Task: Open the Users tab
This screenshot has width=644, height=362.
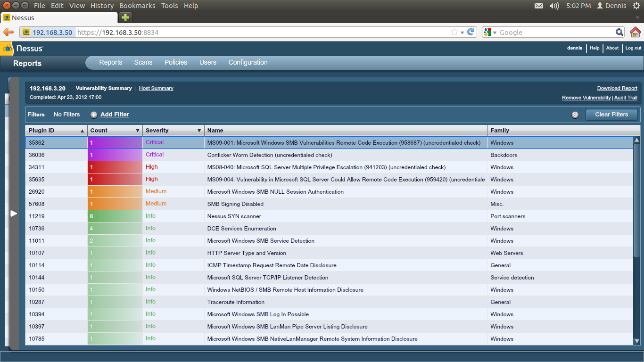Action: (208, 62)
